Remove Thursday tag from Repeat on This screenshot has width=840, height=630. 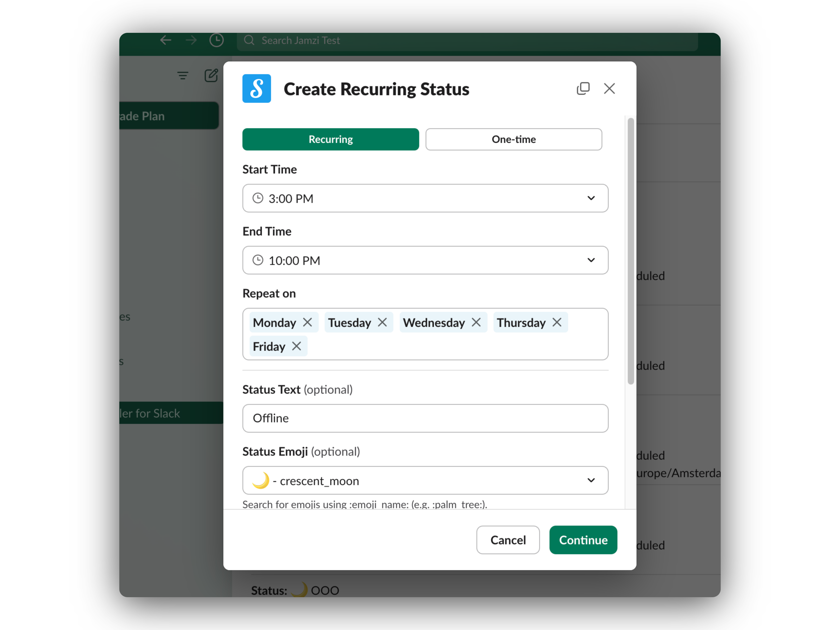click(x=557, y=323)
